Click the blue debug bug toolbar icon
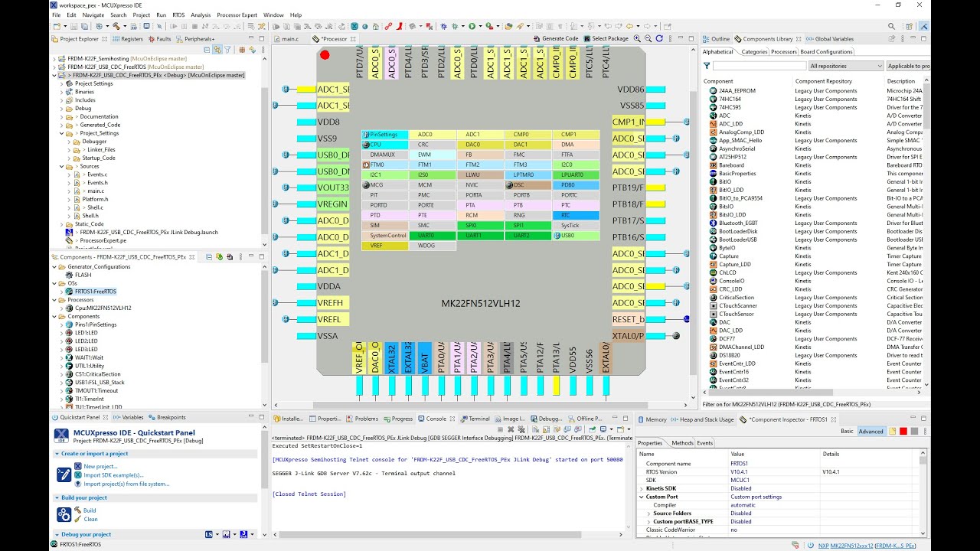The height and width of the screenshot is (551, 980). [444, 26]
